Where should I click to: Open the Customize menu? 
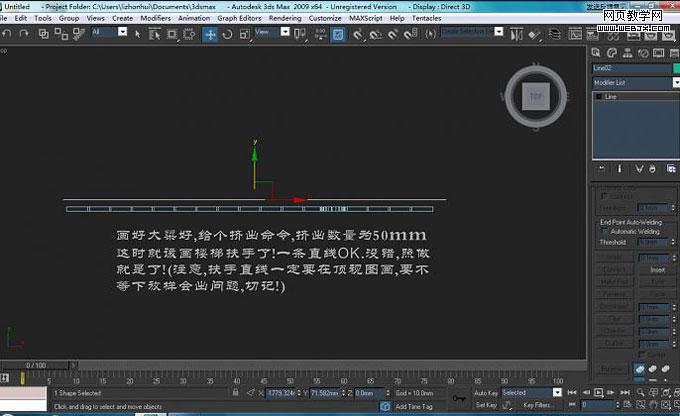pyautogui.click(x=325, y=18)
